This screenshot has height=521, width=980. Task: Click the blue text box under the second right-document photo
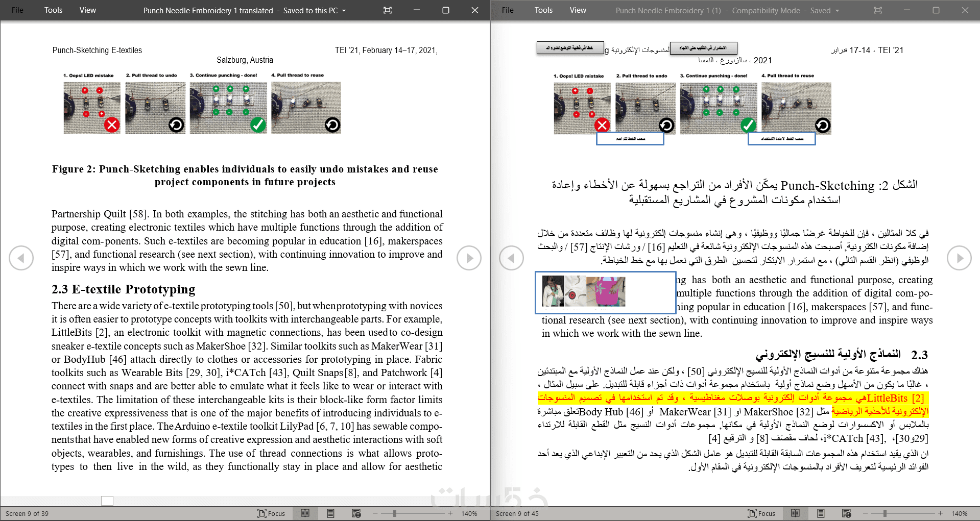(630, 138)
